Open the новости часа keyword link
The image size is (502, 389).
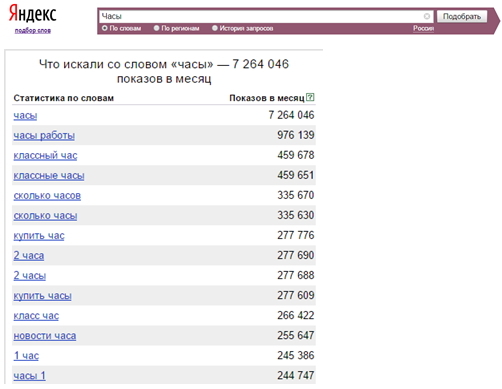45,335
